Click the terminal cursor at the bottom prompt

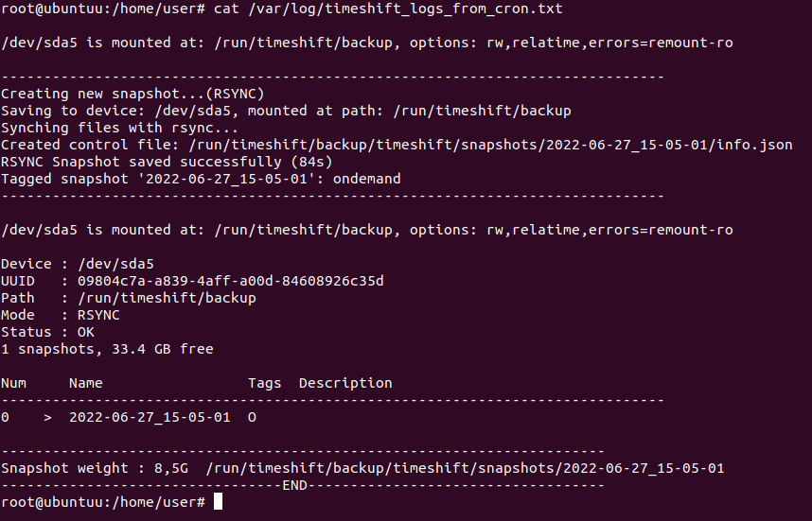(219, 501)
